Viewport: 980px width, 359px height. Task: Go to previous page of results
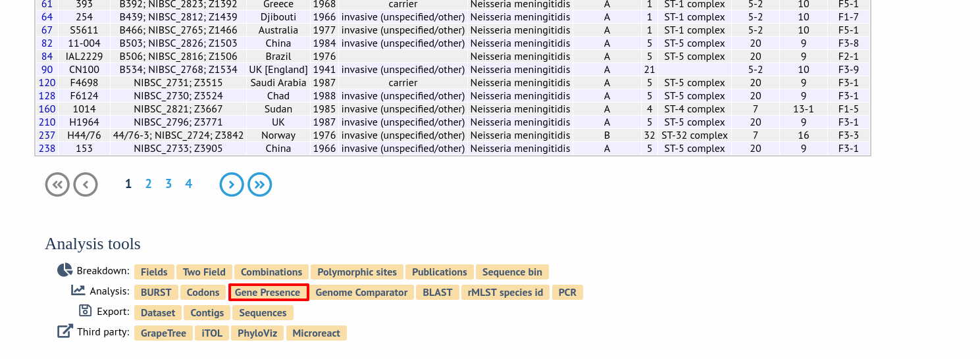point(86,185)
